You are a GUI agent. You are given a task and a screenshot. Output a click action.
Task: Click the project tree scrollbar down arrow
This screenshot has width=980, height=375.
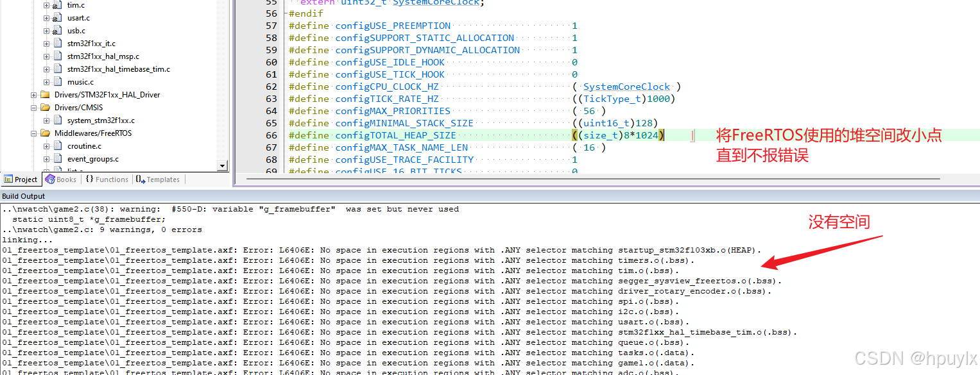pos(221,165)
